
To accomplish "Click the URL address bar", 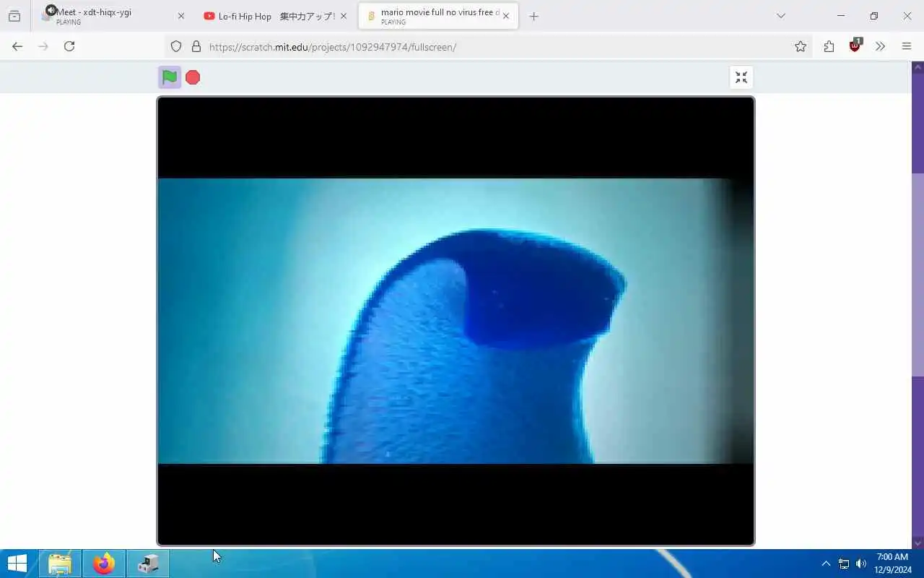I will tap(487, 46).
